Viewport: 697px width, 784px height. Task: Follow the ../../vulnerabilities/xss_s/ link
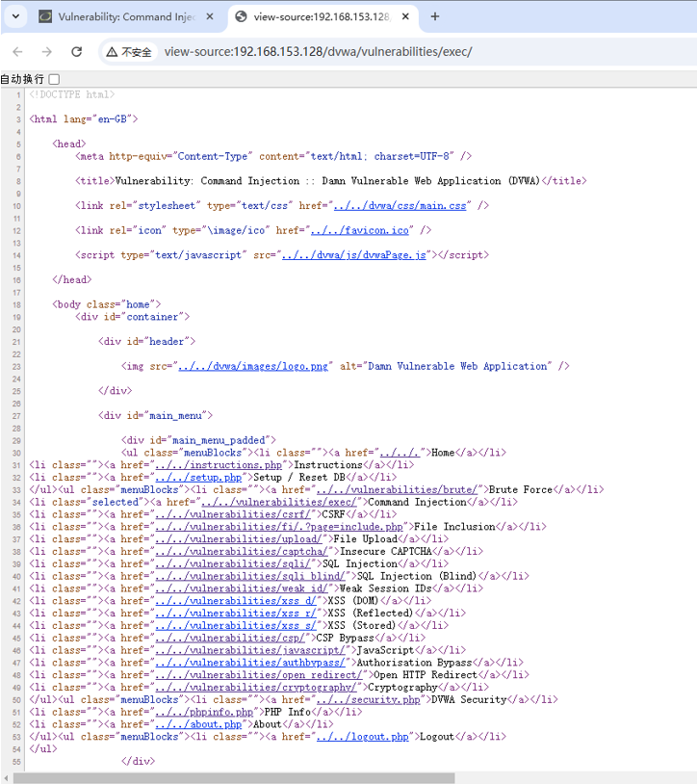coord(236,625)
